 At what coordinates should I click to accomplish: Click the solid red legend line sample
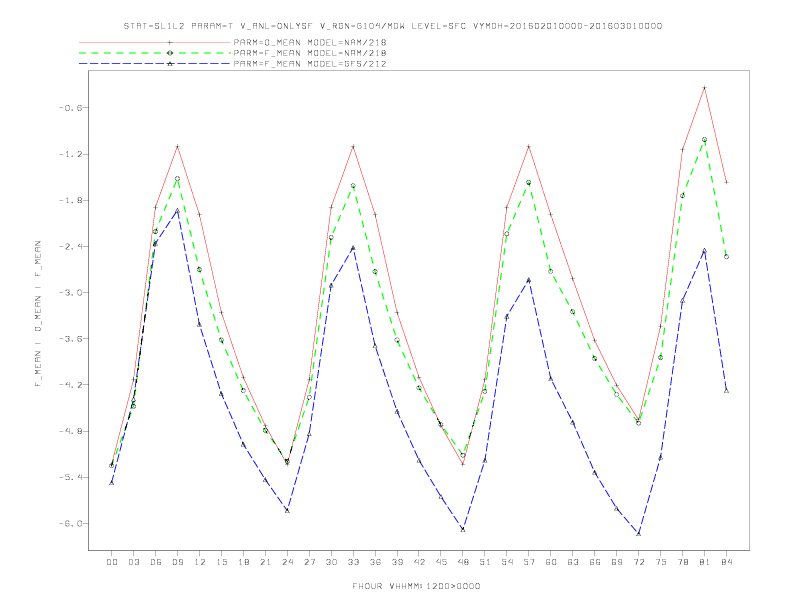click(155, 42)
